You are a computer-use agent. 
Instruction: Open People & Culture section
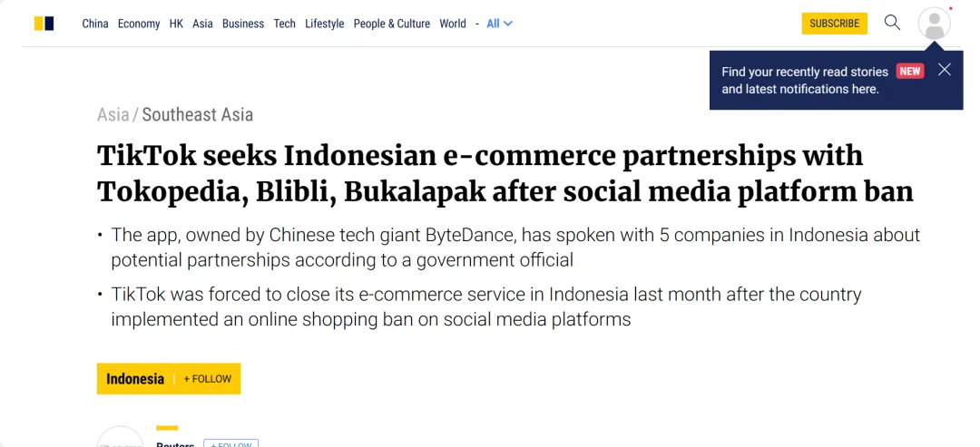[x=392, y=24]
